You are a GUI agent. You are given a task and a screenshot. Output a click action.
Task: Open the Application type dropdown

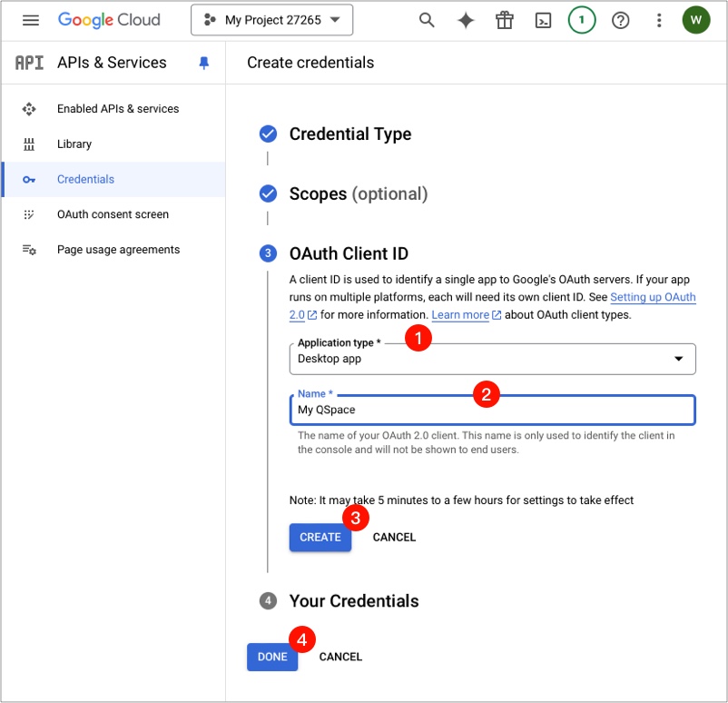click(491, 359)
